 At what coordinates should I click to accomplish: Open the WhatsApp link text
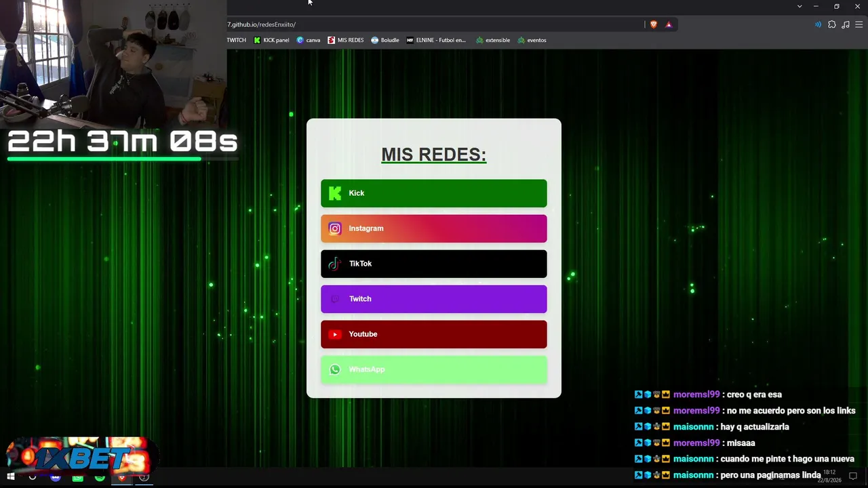pyautogui.click(x=367, y=369)
